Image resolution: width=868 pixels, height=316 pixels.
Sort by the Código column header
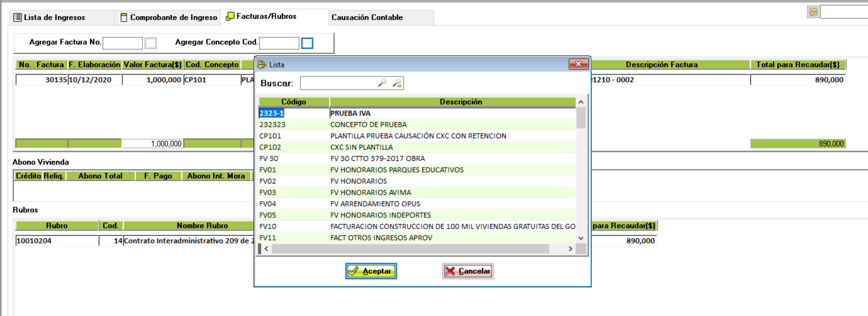(x=293, y=102)
